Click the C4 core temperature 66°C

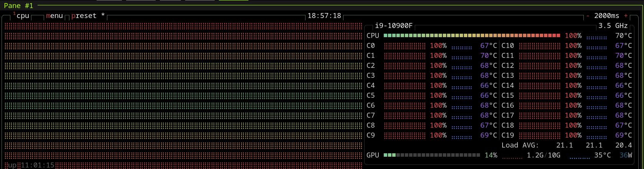click(x=488, y=85)
